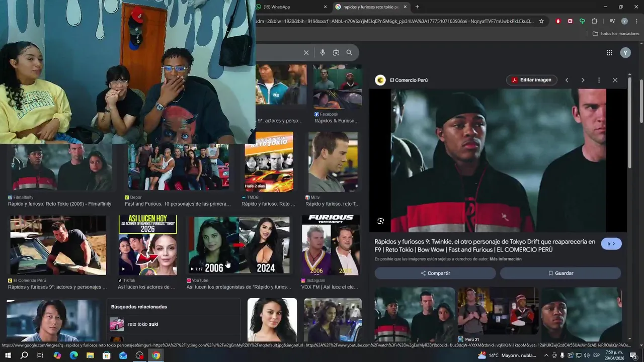Open YouTube 2006 vs 2024 video thumbnail

tap(239, 245)
